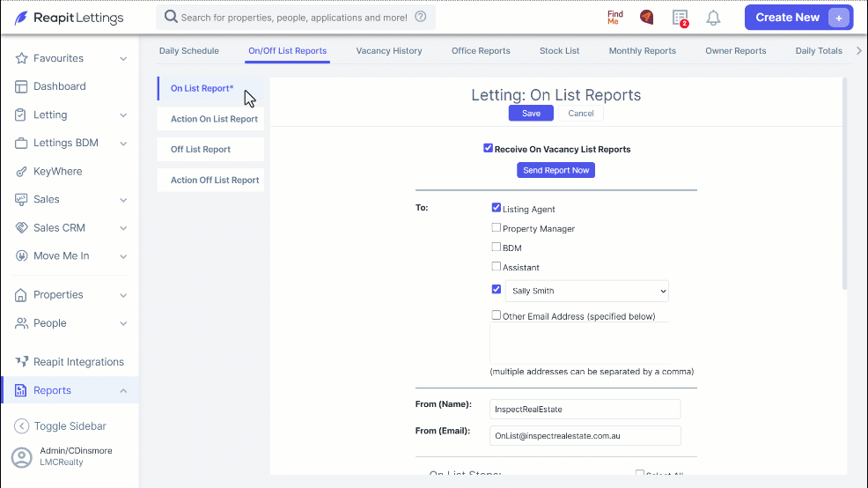Click the Save button
The height and width of the screenshot is (488, 868).
(531, 113)
